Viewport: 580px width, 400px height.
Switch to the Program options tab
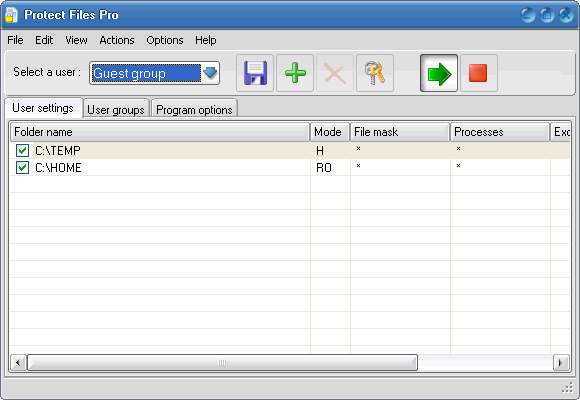tap(194, 110)
